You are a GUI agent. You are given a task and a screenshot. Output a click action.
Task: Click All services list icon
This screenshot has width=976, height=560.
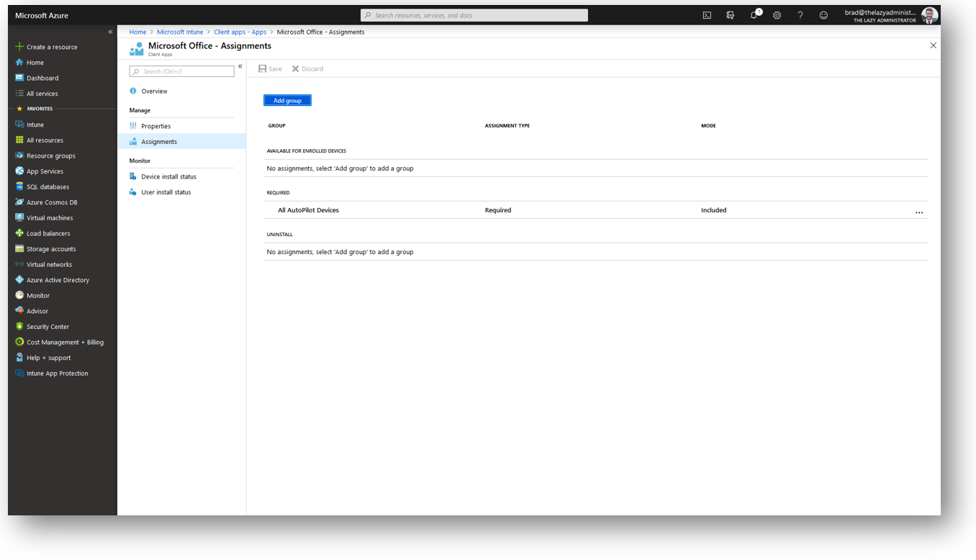coord(19,94)
